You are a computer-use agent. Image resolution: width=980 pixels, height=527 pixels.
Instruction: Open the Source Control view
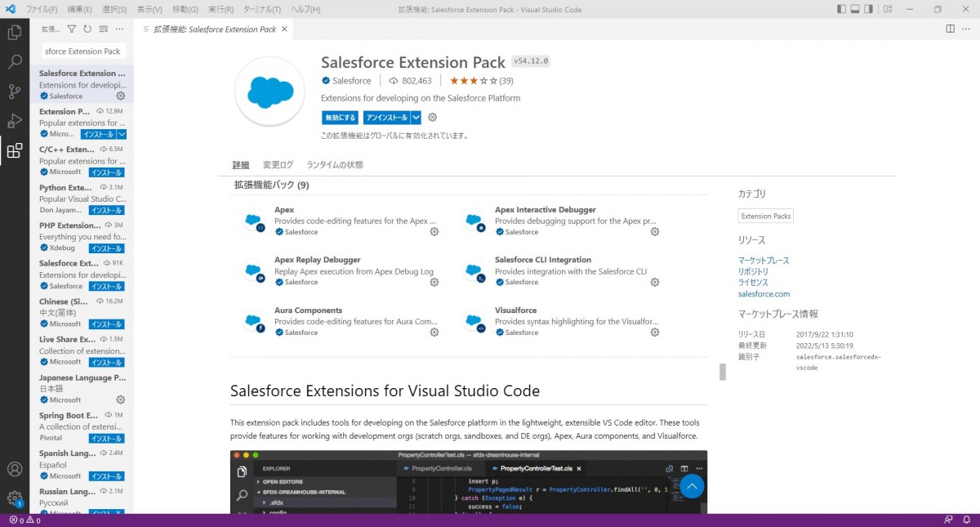pyautogui.click(x=14, y=91)
